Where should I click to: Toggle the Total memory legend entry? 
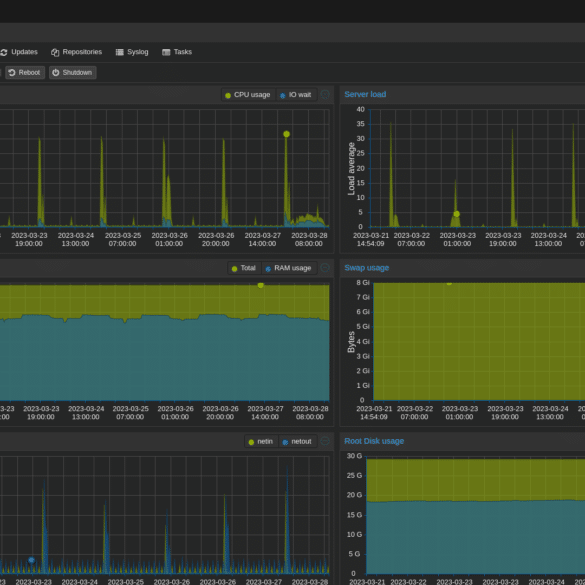(244, 268)
